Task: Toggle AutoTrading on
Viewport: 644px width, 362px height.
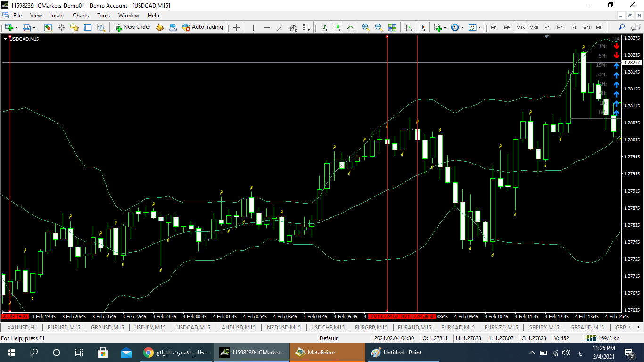Action: (x=202, y=27)
